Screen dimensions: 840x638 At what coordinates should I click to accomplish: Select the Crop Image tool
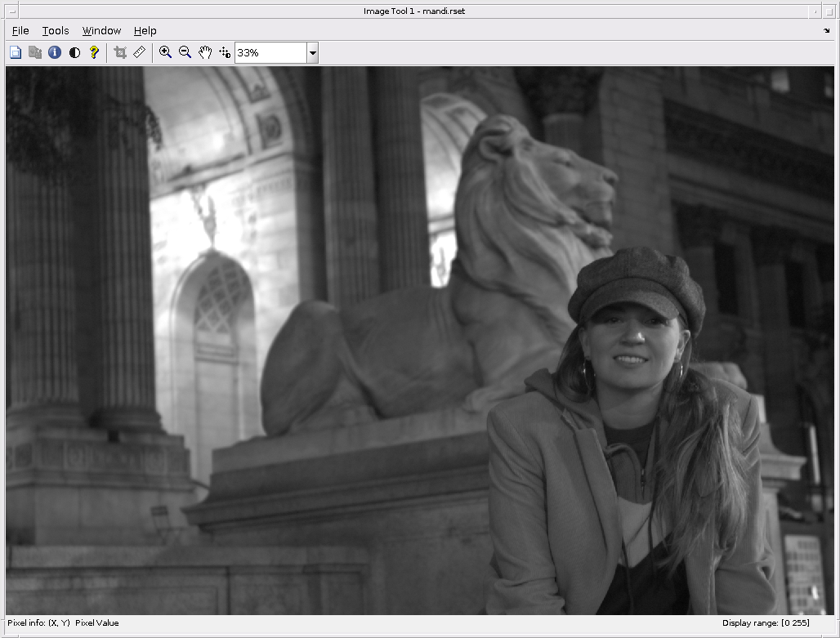(x=120, y=52)
